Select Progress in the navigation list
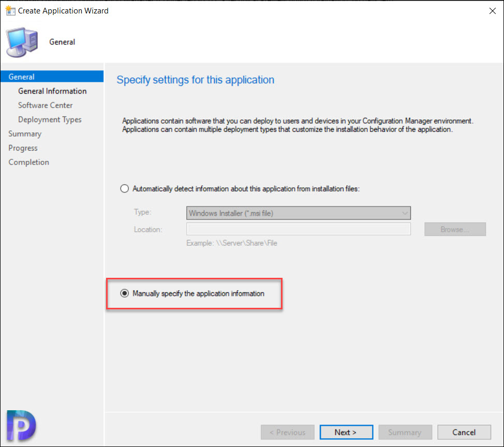The width and height of the screenshot is (504, 447). 23,148
